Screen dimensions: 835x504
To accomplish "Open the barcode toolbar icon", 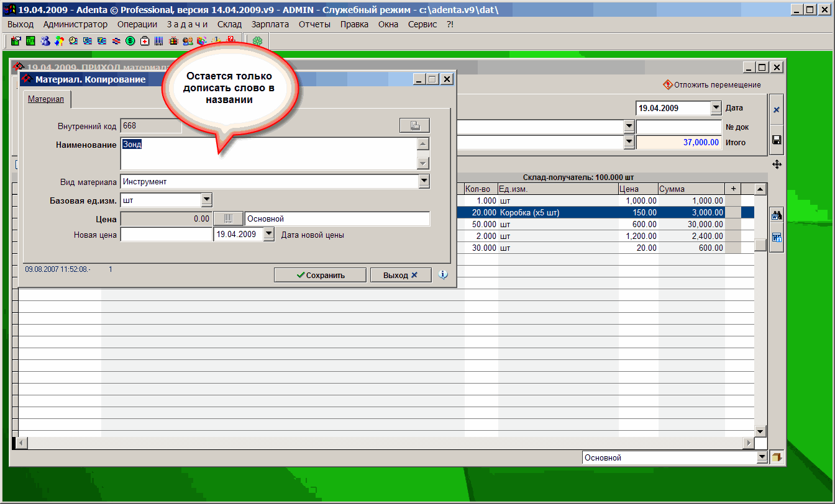I will (x=159, y=41).
